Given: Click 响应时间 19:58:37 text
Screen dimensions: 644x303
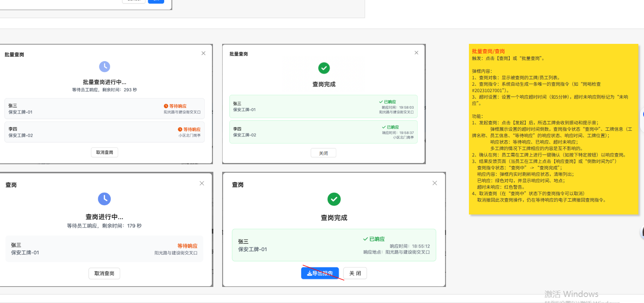Looking at the screenshot, I should [398, 133].
